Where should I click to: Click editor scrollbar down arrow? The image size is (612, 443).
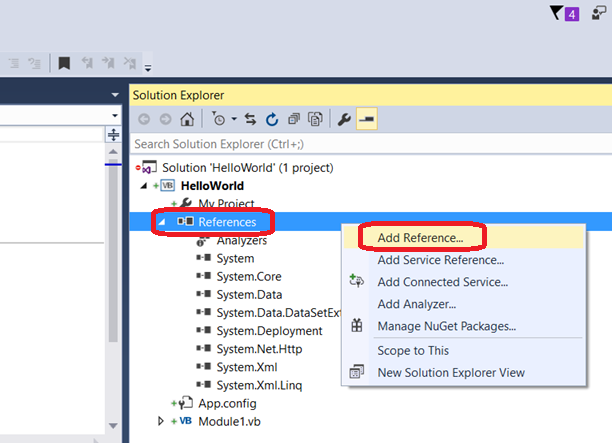[x=113, y=425]
